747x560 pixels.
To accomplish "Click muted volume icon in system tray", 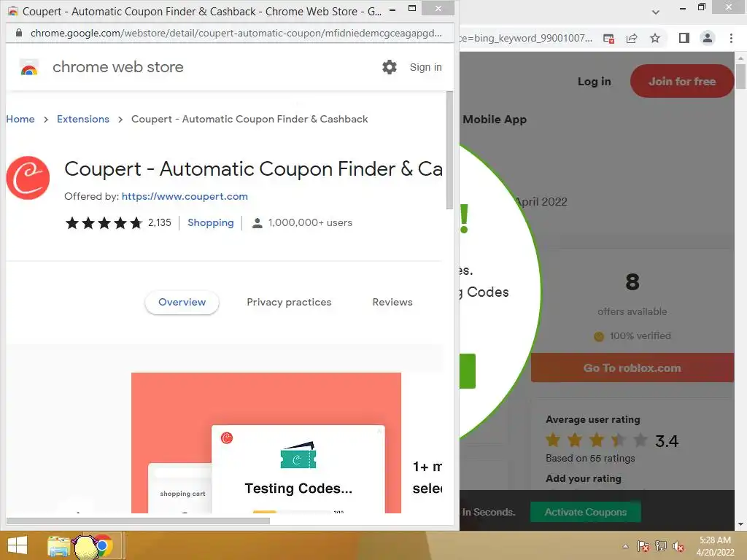I will pos(678,546).
